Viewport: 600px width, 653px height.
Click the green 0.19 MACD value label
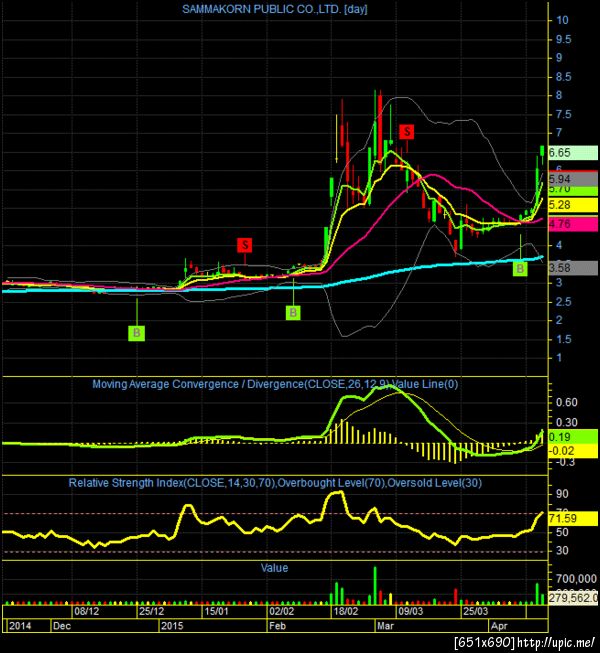point(573,437)
